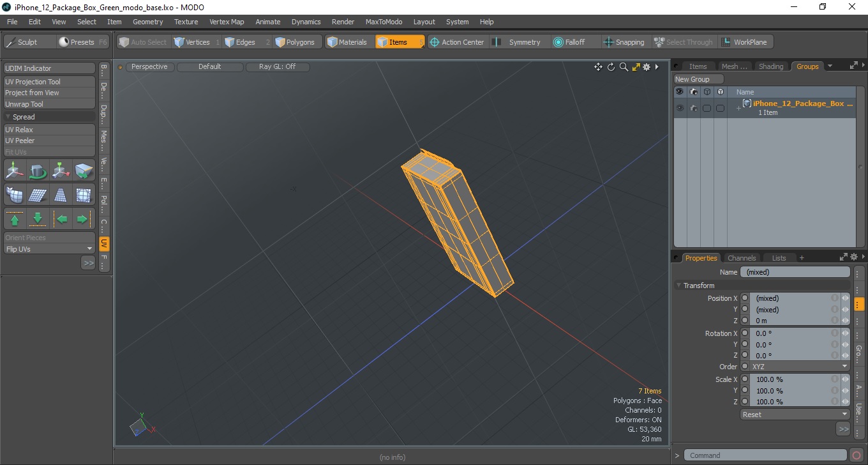
Task: Switch to Polygons selection mode
Action: [297, 42]
